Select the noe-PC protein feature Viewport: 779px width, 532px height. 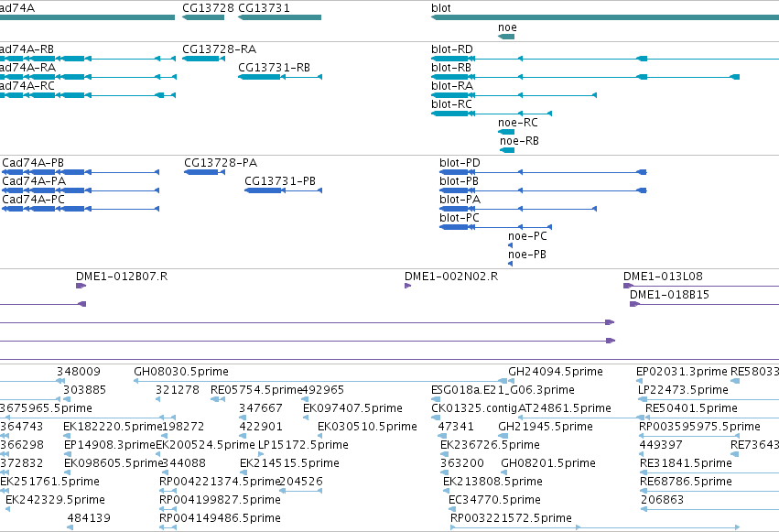click(x=510, y=245)
